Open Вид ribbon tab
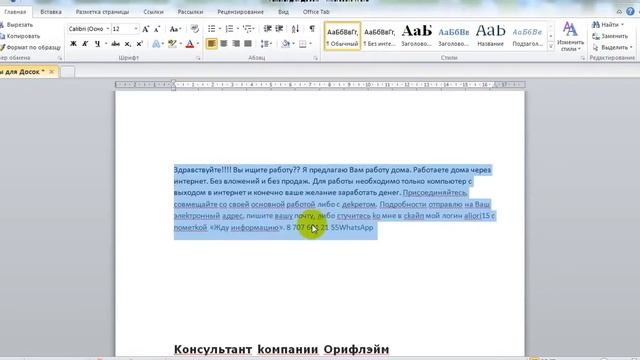 click(283, 12)
